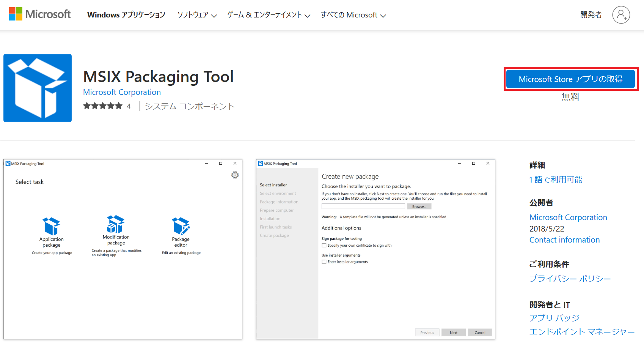Click the Next button
The width and height of the screenshot is (644, 342).
[454, 333]
